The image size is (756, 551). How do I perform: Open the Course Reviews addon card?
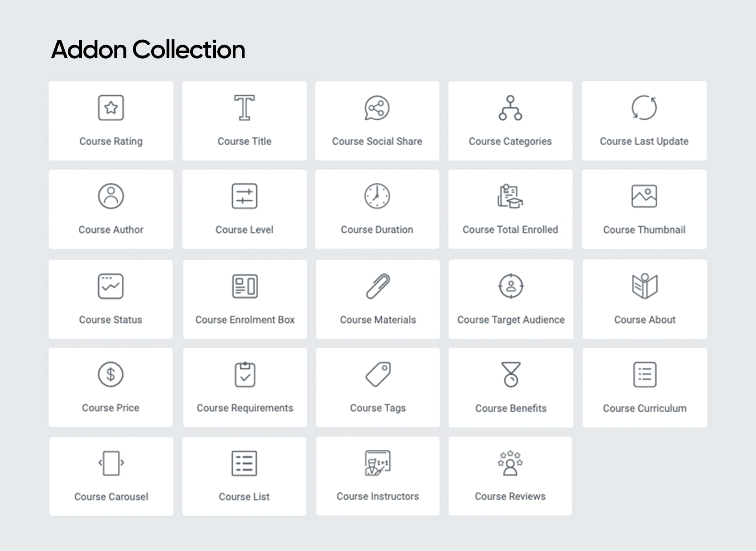tap(510, 476)
